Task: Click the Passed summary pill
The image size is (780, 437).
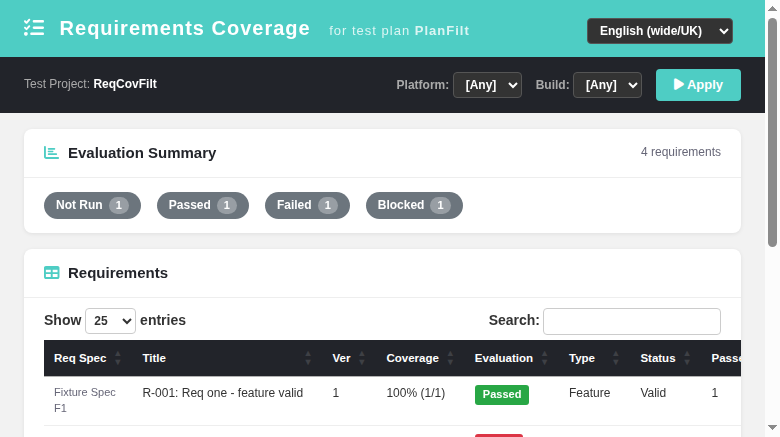Action: pos(203,205)
